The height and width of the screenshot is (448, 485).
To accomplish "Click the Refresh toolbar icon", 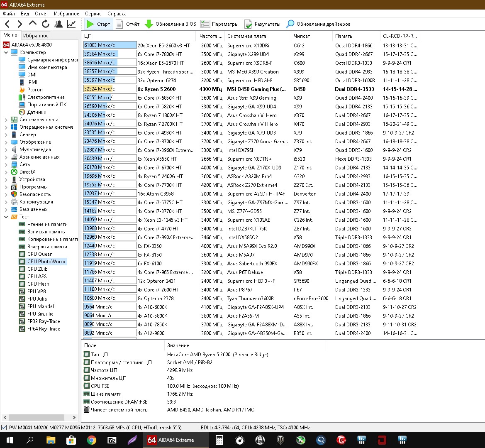I will coord(46,24).
